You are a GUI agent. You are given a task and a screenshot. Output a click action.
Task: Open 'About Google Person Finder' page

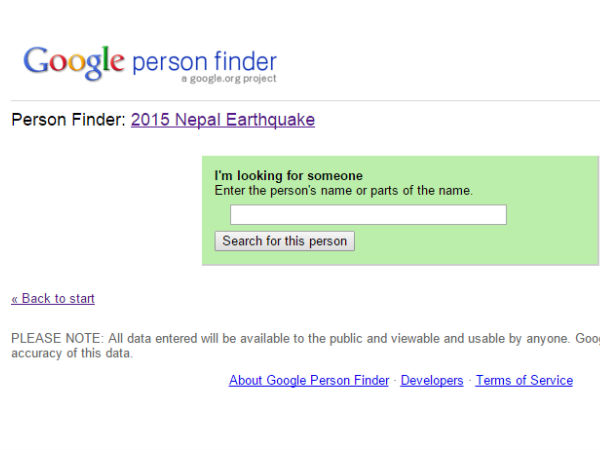(309, 380)
